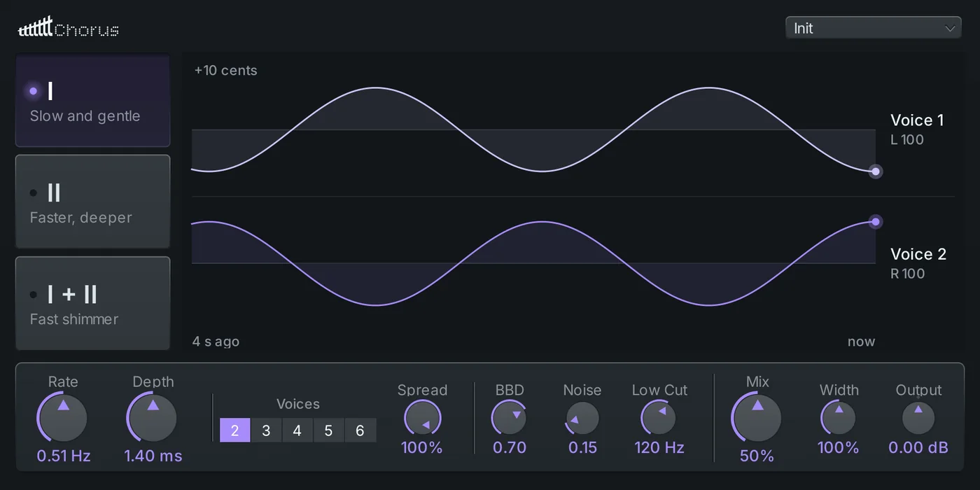Click the Rate knob
The image size is (980, 490).
point(63,418)
